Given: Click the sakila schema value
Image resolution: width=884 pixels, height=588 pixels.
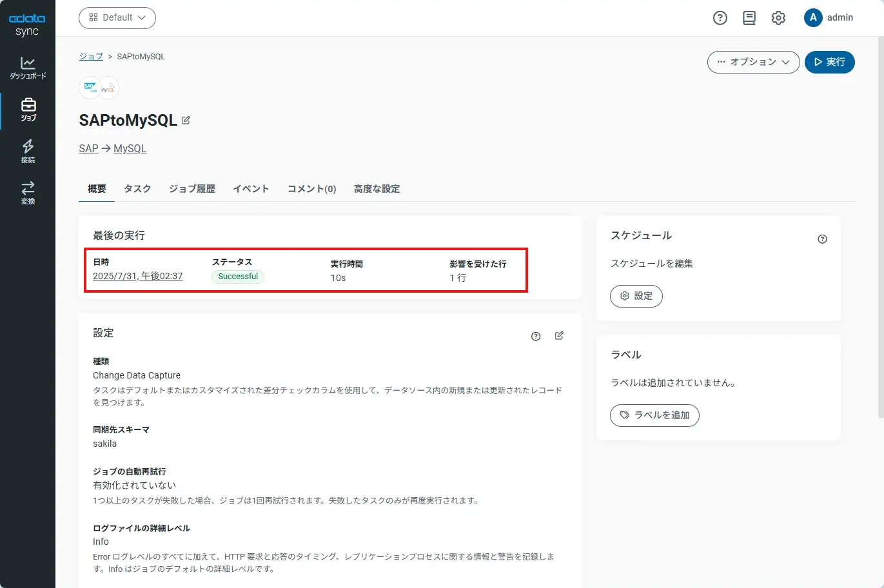Looking at the screenshot, I should pos(105,444).
